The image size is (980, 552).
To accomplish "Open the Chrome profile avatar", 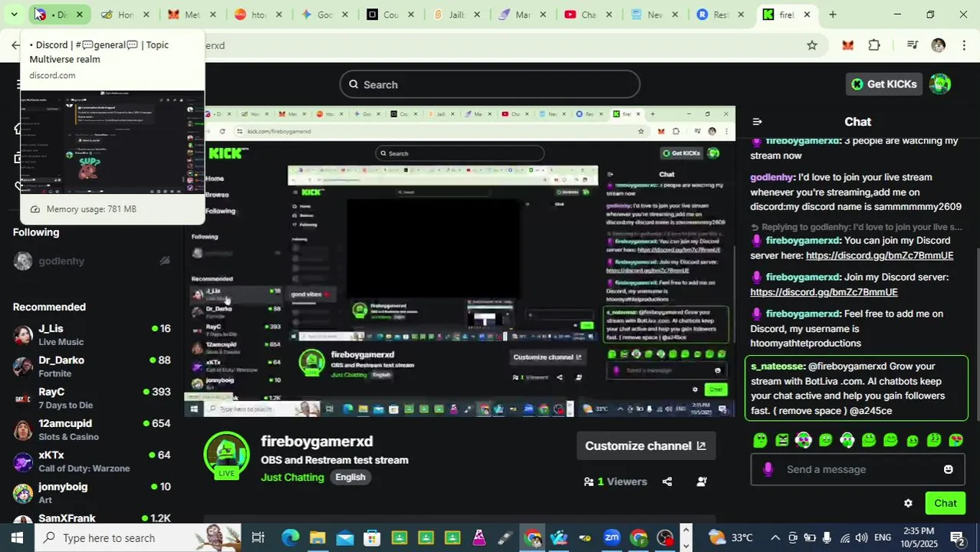I will point(938,45).
